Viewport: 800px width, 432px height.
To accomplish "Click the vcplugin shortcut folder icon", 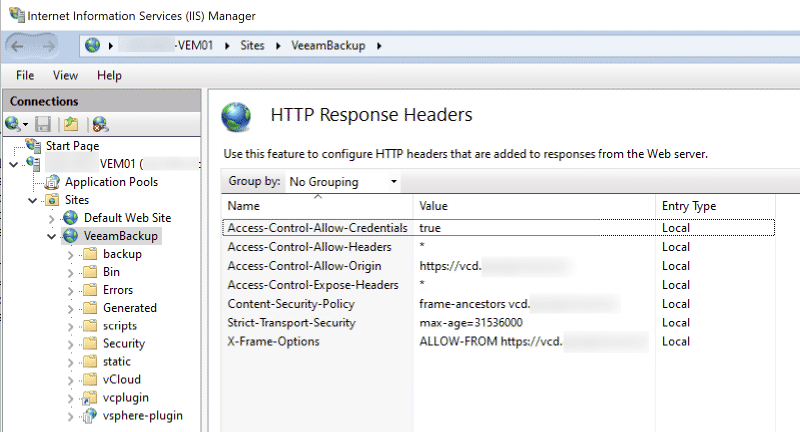I will (x=90, y=397).
